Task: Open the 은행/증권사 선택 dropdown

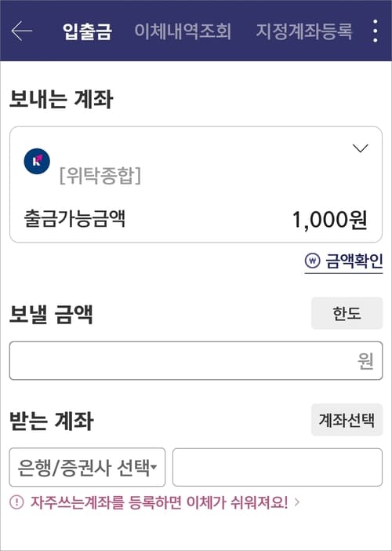Action: (x=87, y=467)
